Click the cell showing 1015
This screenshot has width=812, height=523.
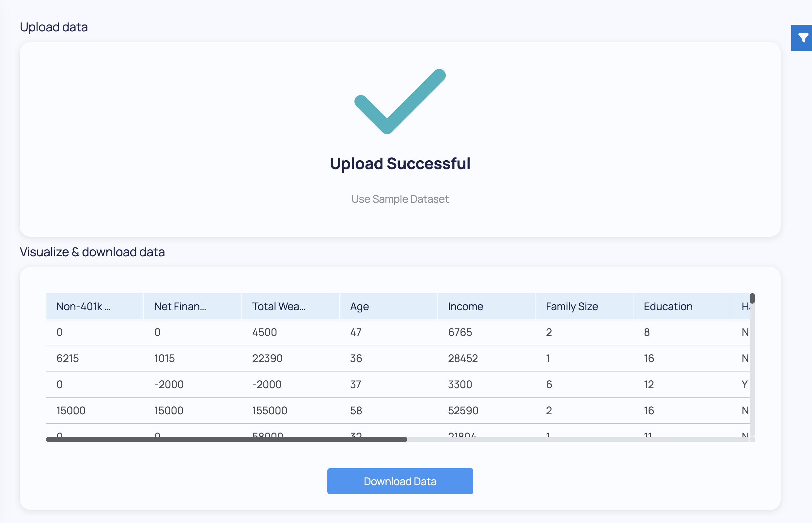(193, 358)
